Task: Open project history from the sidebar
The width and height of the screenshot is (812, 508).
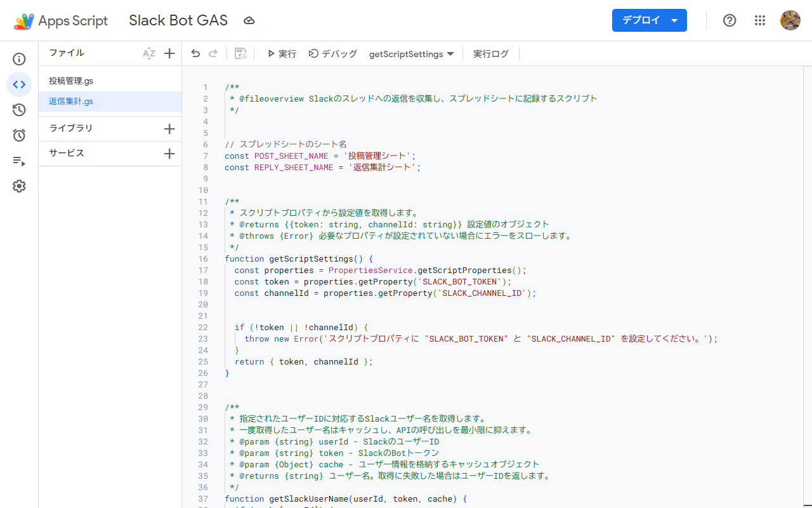Action: click(19, 110)
